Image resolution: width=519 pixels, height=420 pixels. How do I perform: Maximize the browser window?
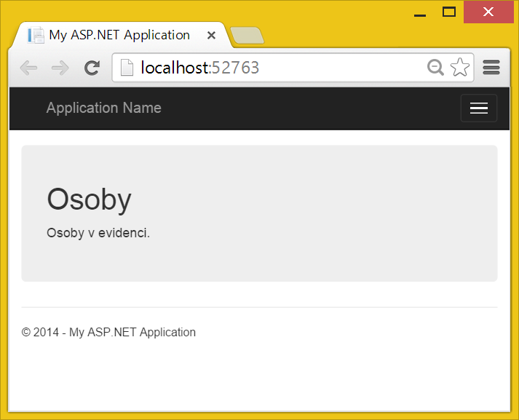(x=449, y=12)
